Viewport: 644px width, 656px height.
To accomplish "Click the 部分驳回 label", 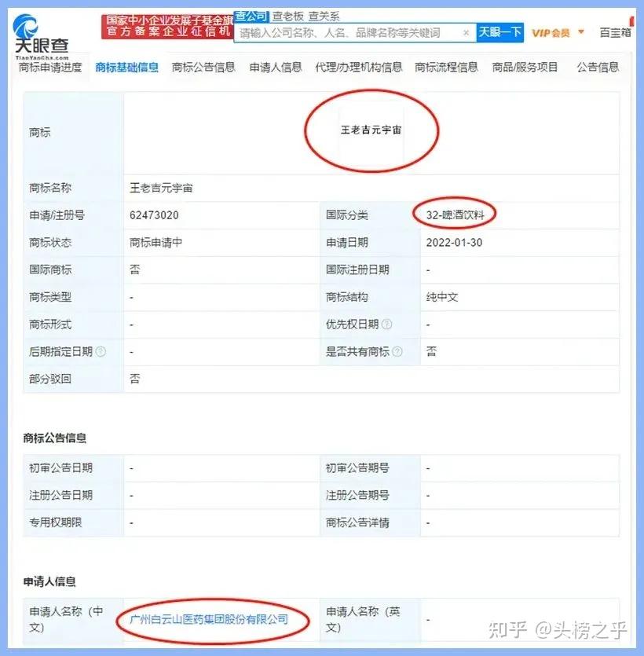I will [50, 379].
